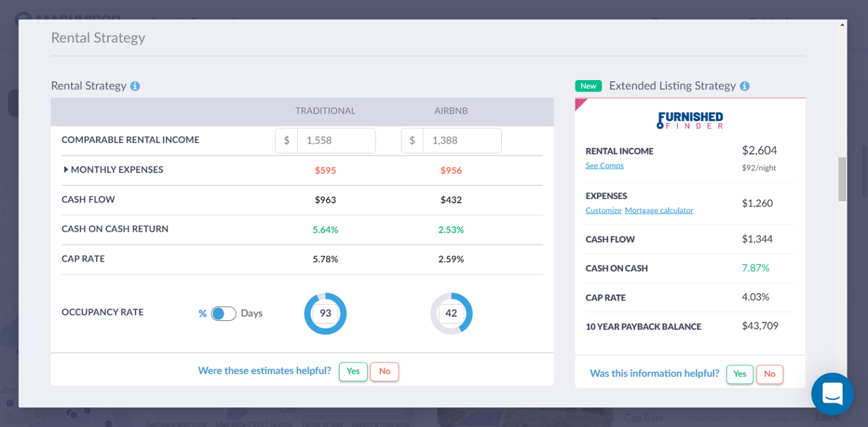Image resolution: width=868 pixels, height=427 pixels.
Task: Open the Mortgage calculator link
Action: 659,210
